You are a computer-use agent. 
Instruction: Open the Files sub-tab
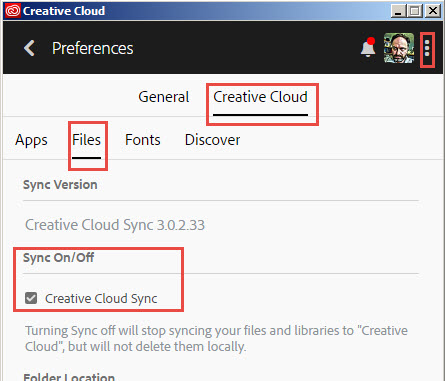pos(86,140)
